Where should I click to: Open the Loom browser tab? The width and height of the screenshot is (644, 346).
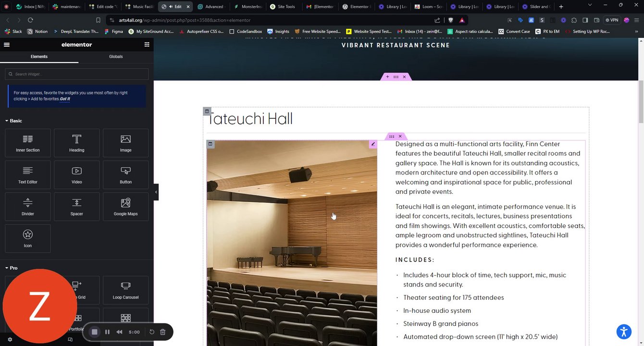click(428, 7)
